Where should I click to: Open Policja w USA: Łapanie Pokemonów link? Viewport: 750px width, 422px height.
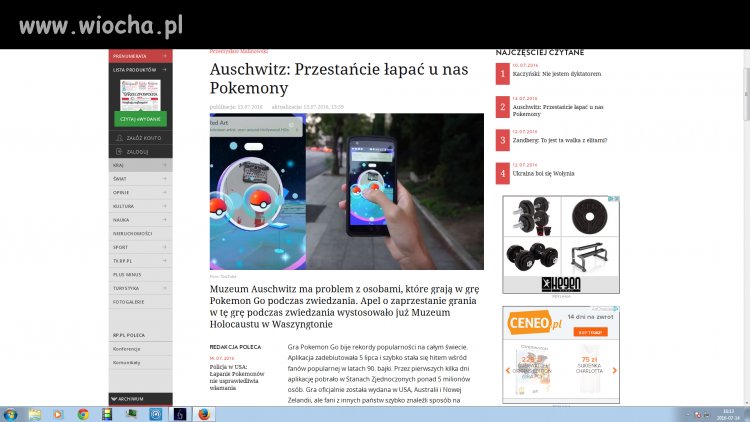click(x=237, y=377)
